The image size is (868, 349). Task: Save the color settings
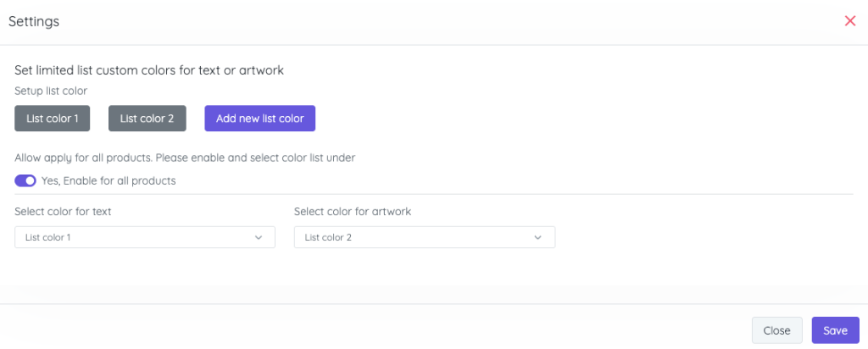point(835,330)
